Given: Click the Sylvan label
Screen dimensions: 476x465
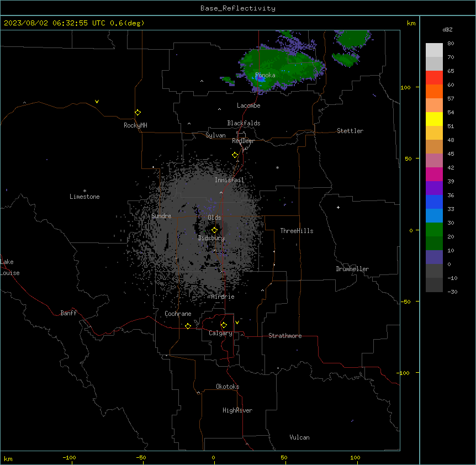Looking at the screenshot, I should coord(215,135).
